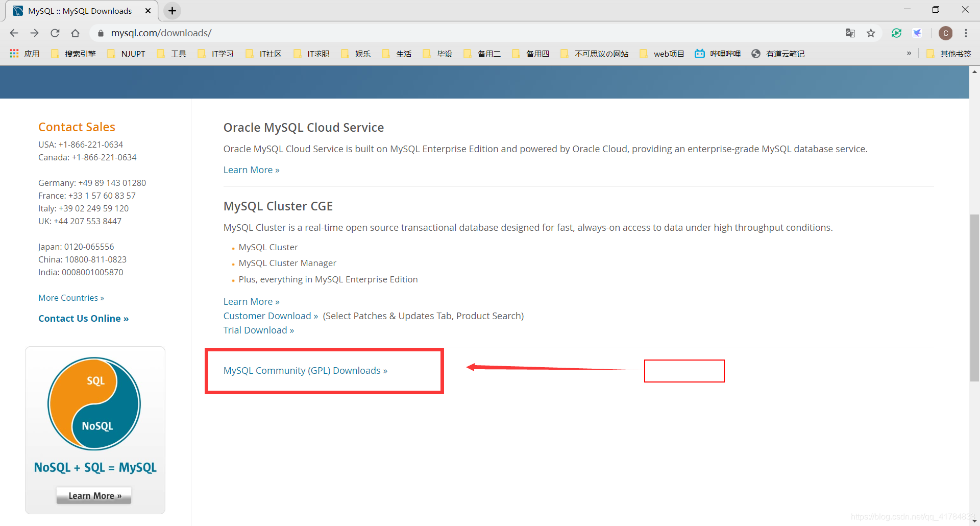Click the green refresh extension icon
This screenshot has width=980, height=526.
pos(897,33)
